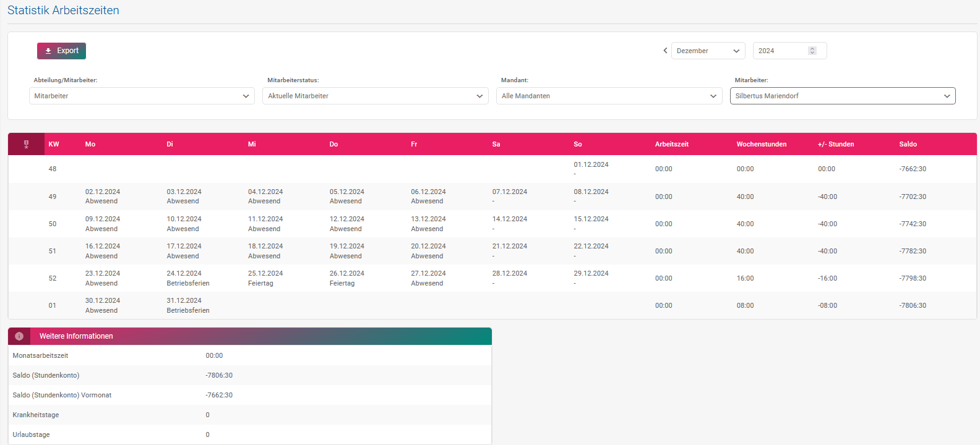Select the 31.12.2024 Betriebsferien cell
The width and height of the screenshot is (980, 445).
point(188,305)
